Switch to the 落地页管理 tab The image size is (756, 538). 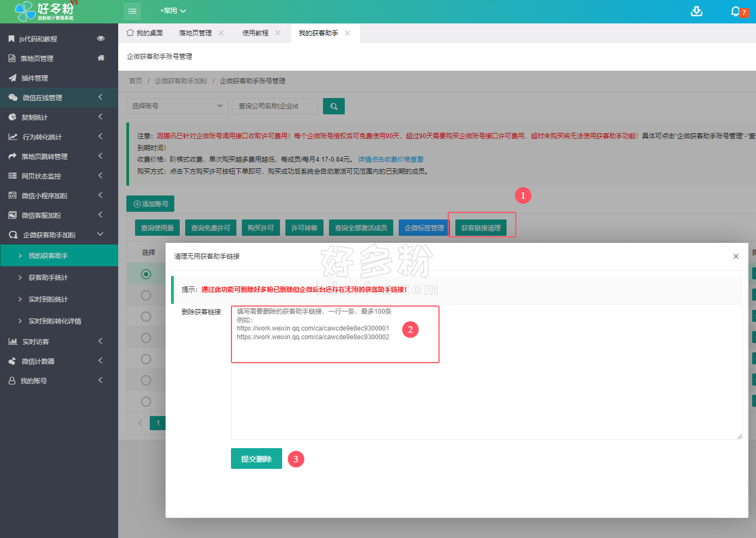tap(195, 33)
